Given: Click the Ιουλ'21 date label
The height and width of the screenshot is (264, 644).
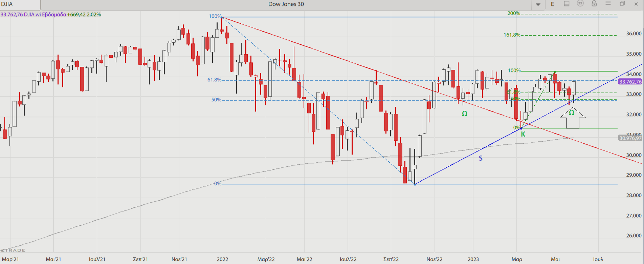Looking at the screenshot, I should 97,259.
